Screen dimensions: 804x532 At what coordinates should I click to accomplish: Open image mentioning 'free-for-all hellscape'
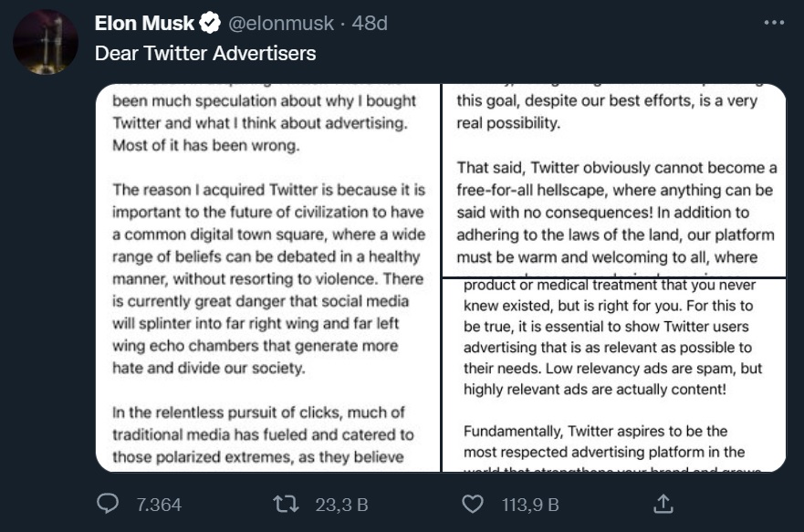point(614,180)
